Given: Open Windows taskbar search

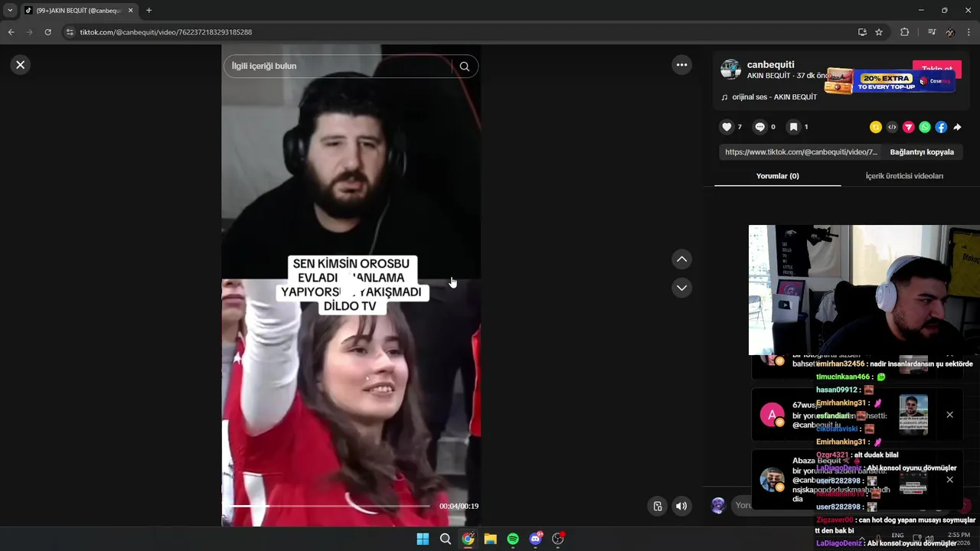Looking at the screenshot, I should tap(445, 539).
